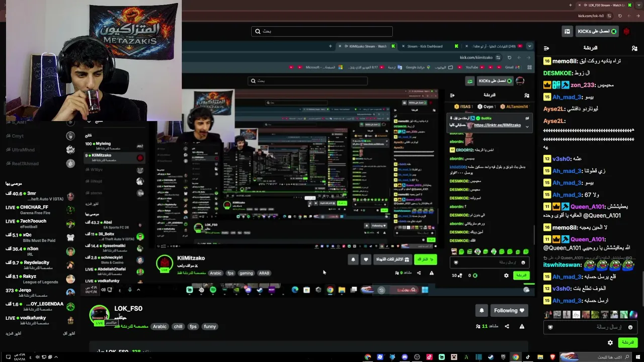644x362 pixels.
Task: Open the n3on channel in the sidebar
Action: 40,251
